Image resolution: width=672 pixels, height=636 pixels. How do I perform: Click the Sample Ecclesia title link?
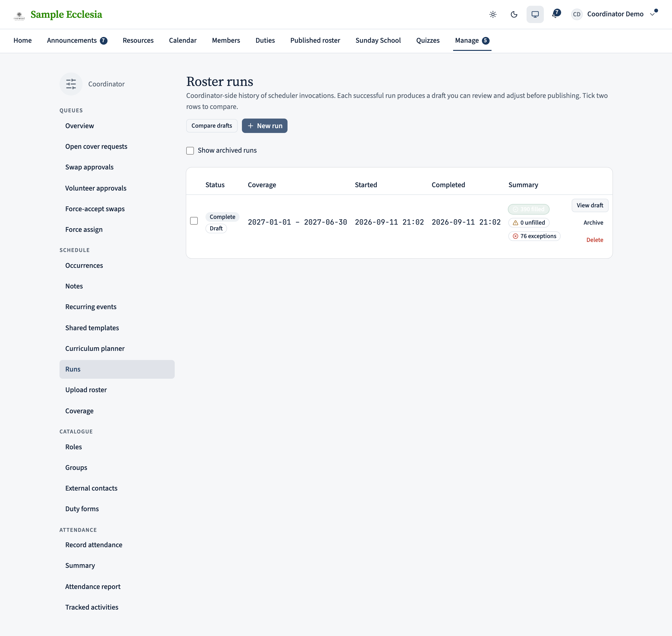(x=66, y=14)
